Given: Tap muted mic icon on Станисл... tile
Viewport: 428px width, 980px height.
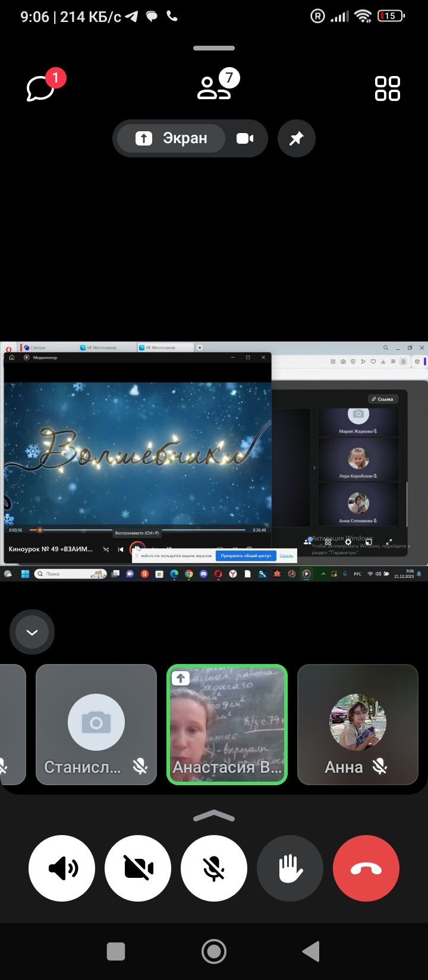Looking at the screenshot, I should pyautogui.click(x=140, y=767).
